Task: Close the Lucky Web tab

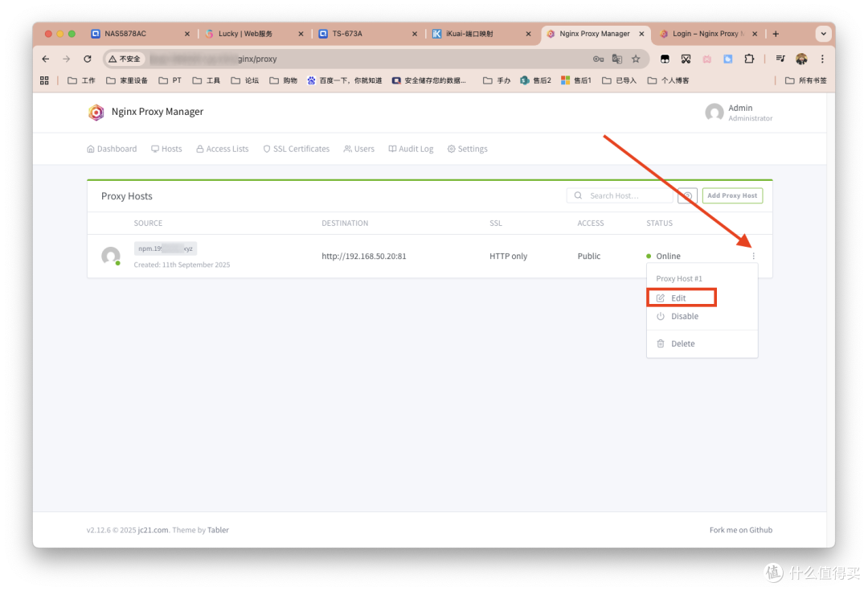Action: click(x=301, y=34)
